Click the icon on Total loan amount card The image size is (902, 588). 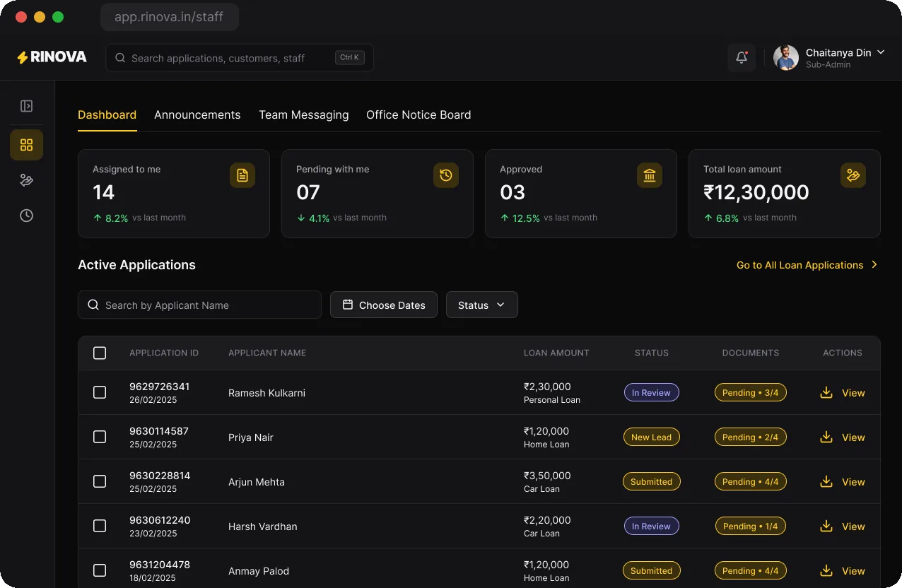point(853,175)
